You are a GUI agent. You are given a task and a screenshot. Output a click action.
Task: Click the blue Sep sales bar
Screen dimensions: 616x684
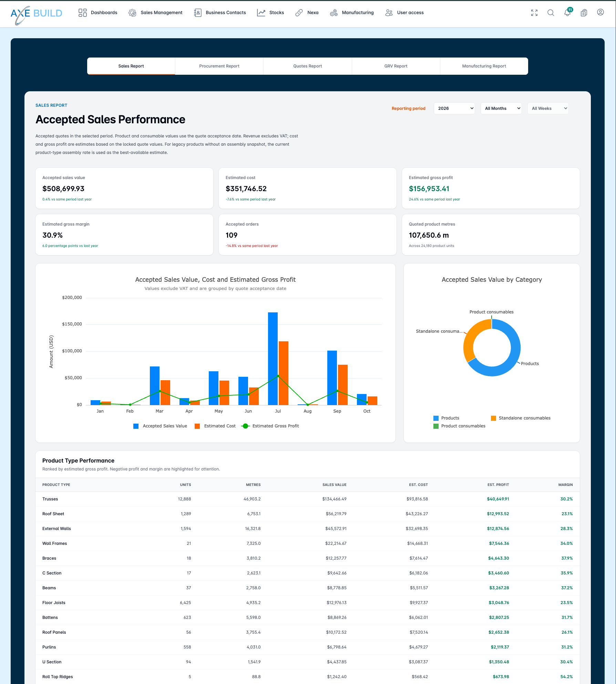(332, 378)
